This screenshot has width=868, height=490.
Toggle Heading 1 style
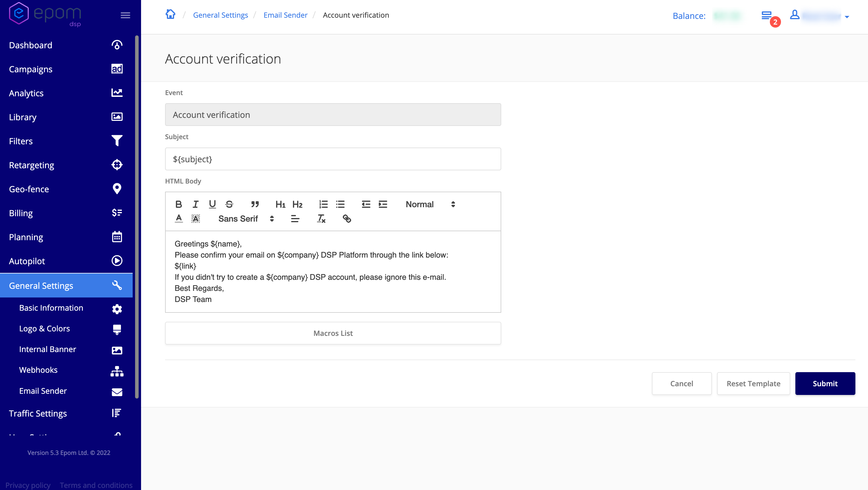(x=280, y=204)
